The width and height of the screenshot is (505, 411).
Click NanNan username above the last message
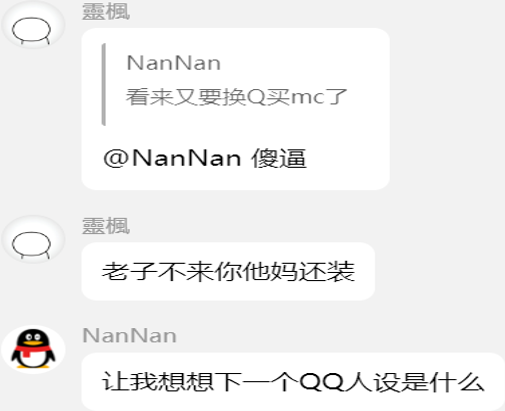click(129, 335)
